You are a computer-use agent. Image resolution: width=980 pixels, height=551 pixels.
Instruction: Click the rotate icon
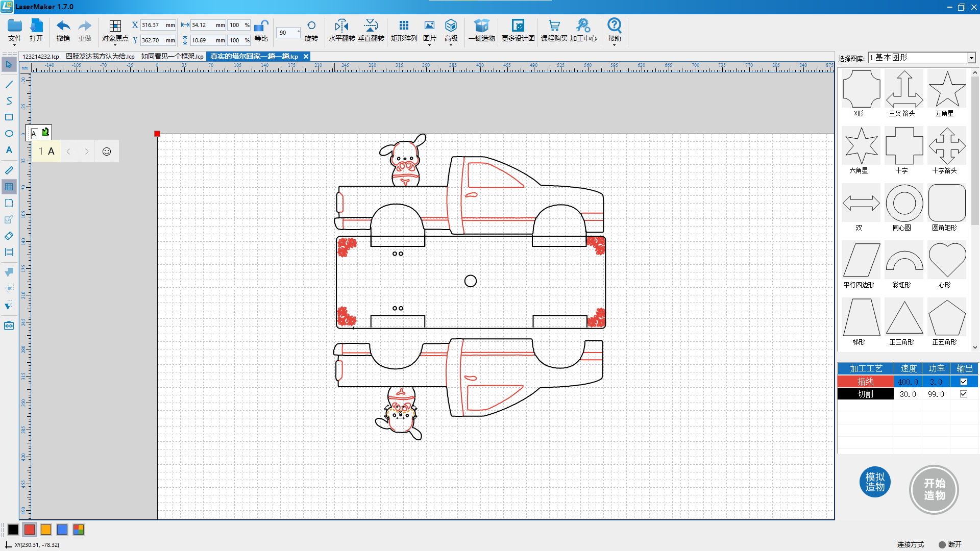coord(311,26)
